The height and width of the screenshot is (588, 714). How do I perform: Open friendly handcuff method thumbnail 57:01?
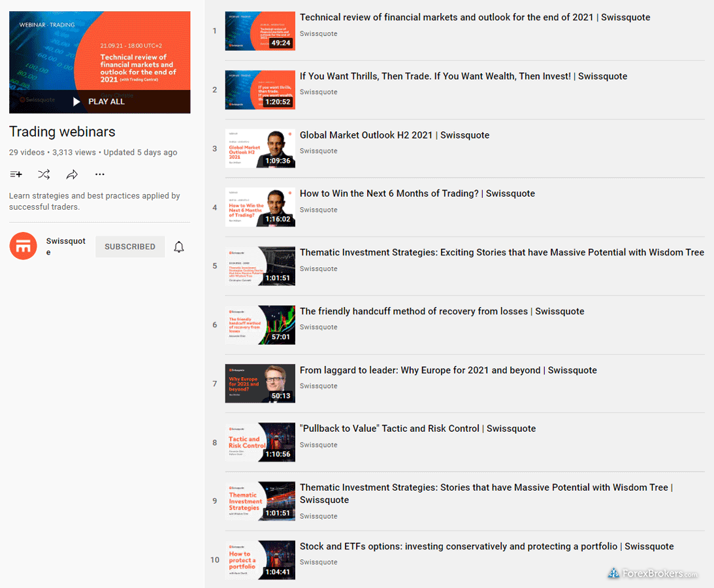[260, 325]
